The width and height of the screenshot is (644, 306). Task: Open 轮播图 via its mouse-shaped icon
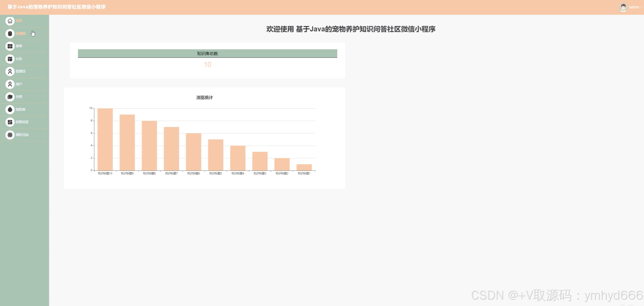[10, 34]
